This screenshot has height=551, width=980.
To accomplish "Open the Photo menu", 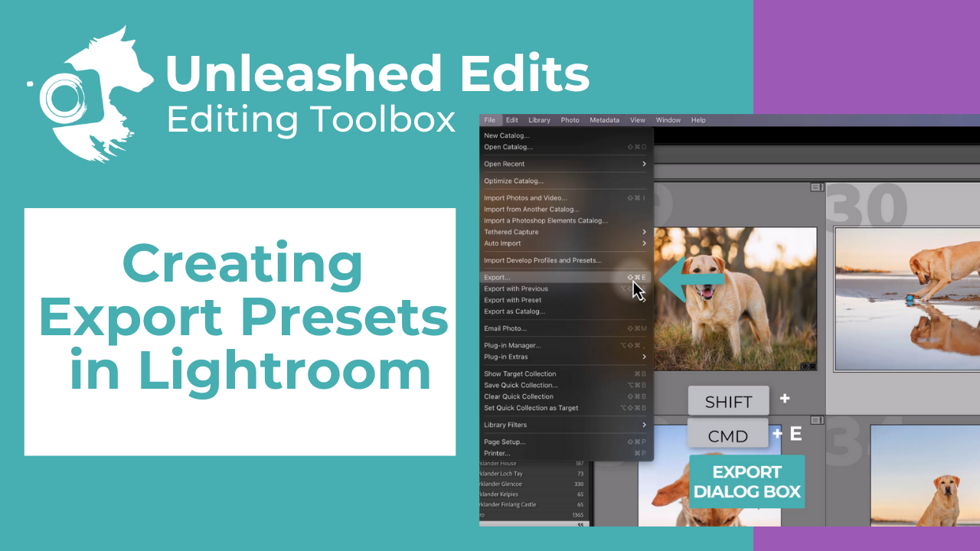I will (570, 120).
